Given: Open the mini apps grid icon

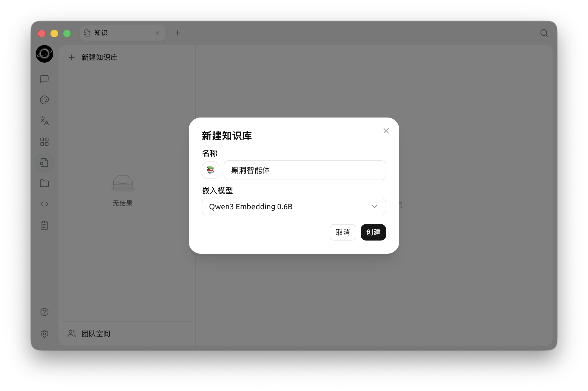Looking at the screenshot, I should click(44, 142).
